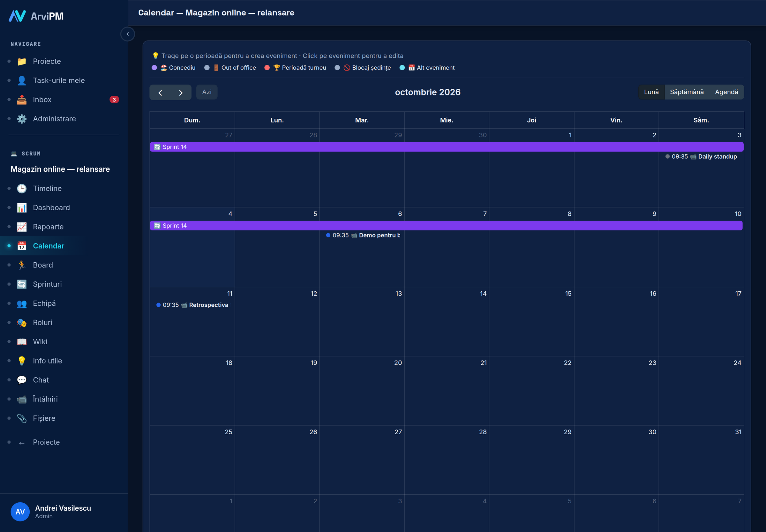Click the Fișiere paperclip icon
The width and height of the screenshot is (766, 532).
pos(22,418)
